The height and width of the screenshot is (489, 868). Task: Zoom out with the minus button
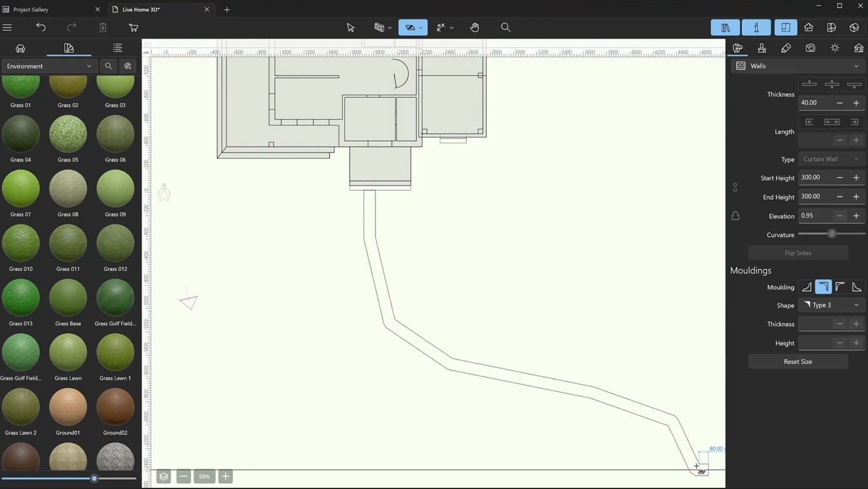click(x=184, y=477)
